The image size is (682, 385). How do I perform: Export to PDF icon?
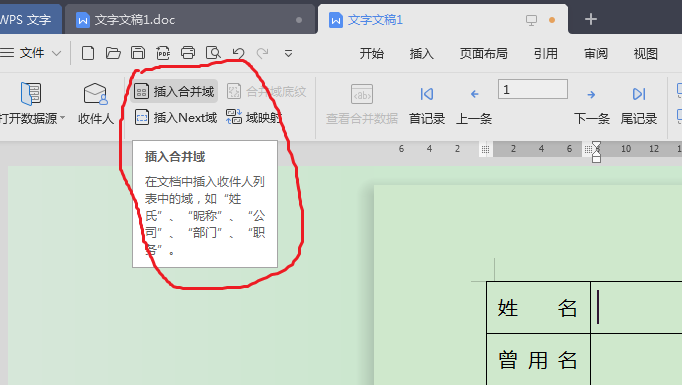(163, 53)
